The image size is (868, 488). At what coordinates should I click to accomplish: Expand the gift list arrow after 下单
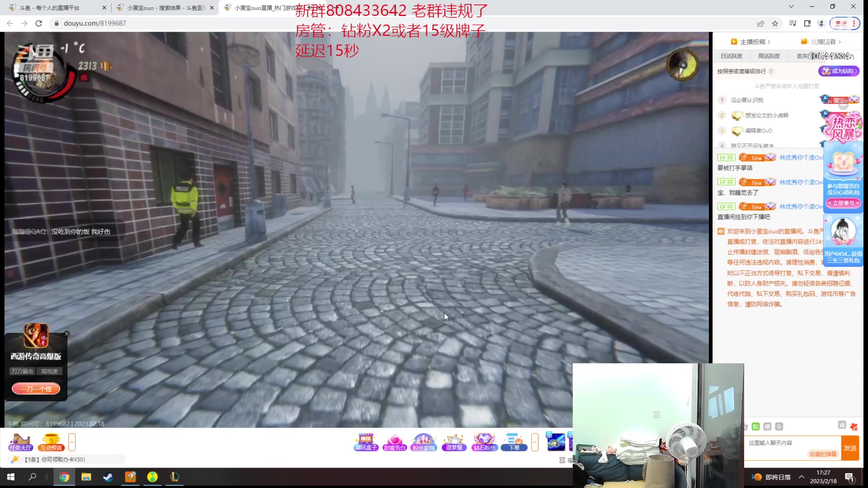[535, 442]
